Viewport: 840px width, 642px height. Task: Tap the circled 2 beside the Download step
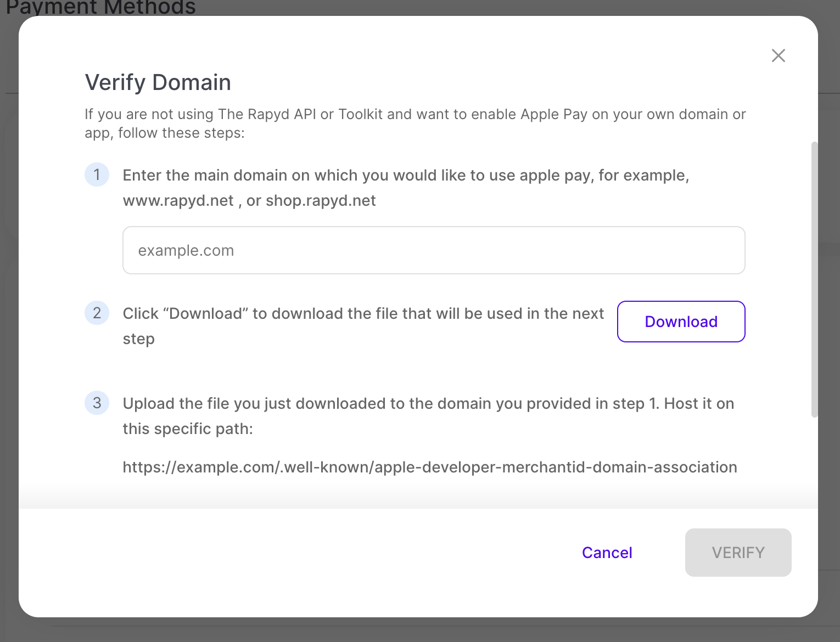point(97,313)
